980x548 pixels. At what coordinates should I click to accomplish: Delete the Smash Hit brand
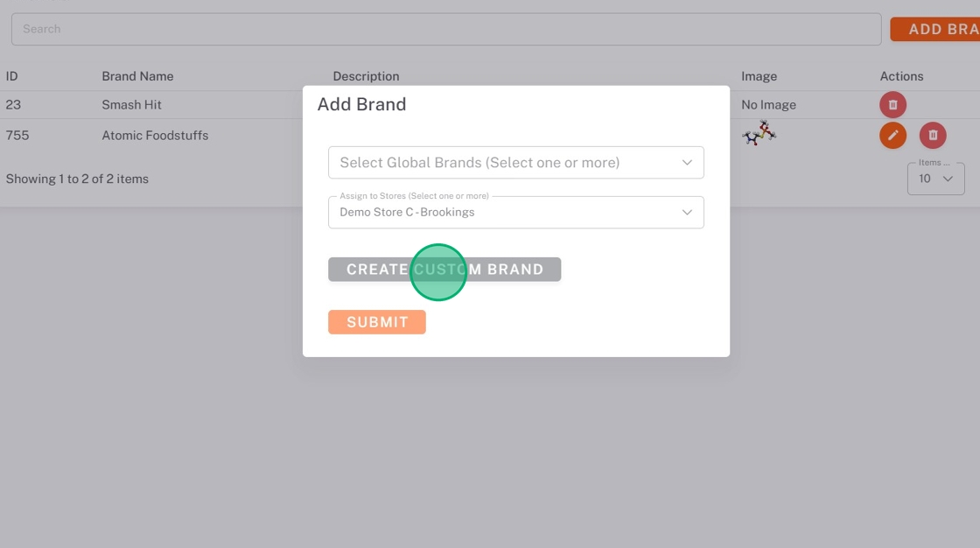(x=892, y=105)
